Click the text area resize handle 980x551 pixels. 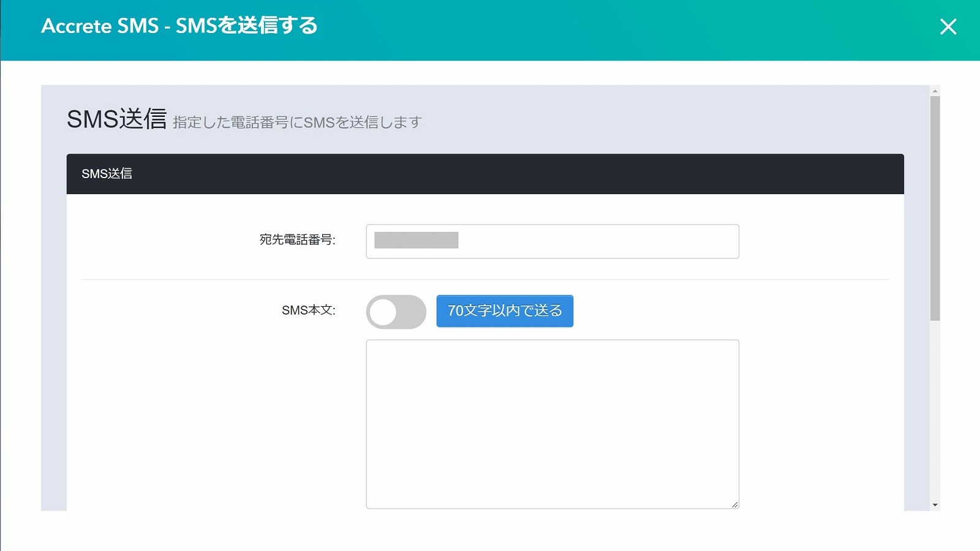(734, 504)
